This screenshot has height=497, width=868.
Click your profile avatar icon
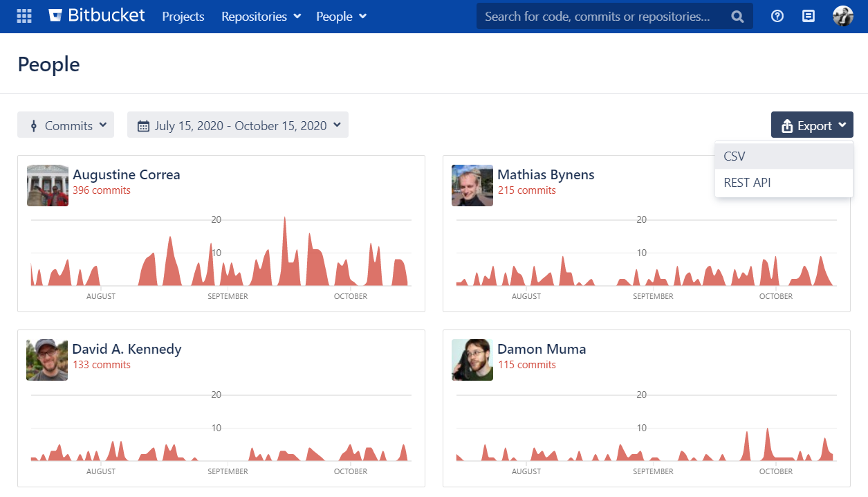click(842, 15)
